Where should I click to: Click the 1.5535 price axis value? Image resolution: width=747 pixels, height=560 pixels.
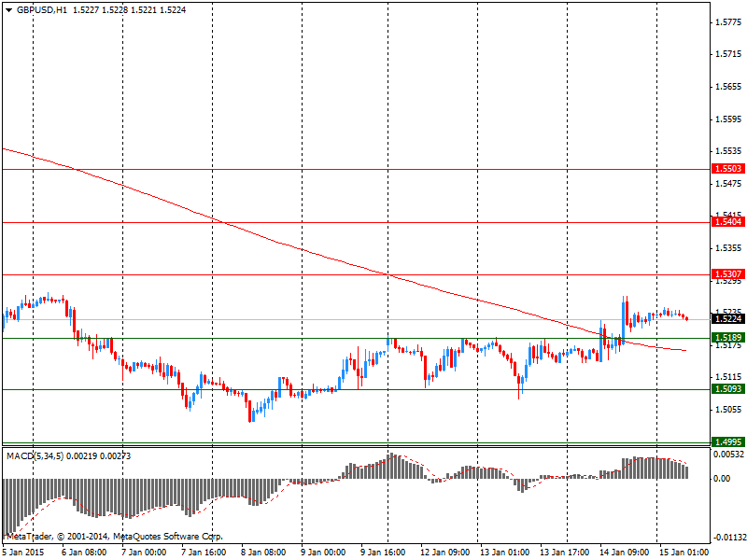click(x=728, y=151)
